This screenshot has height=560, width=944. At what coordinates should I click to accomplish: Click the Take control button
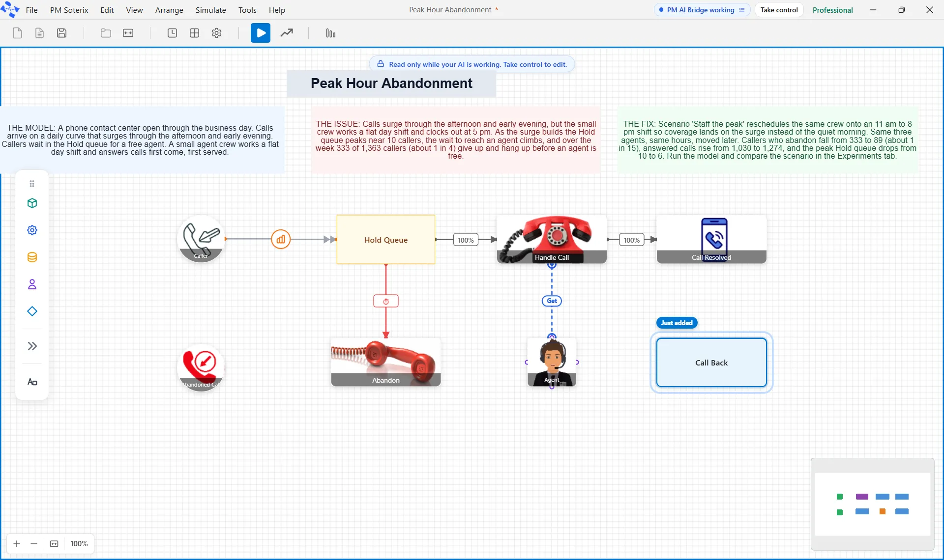pos(779,10)
